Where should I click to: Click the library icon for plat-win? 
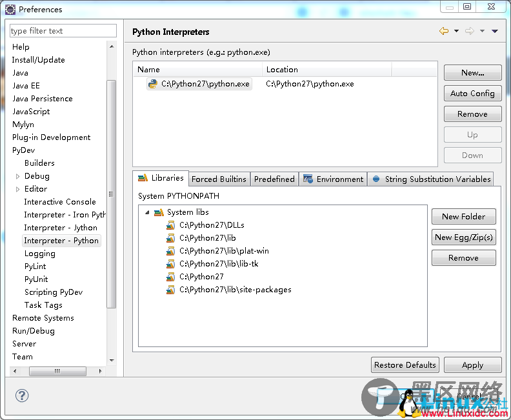(170, 251)
